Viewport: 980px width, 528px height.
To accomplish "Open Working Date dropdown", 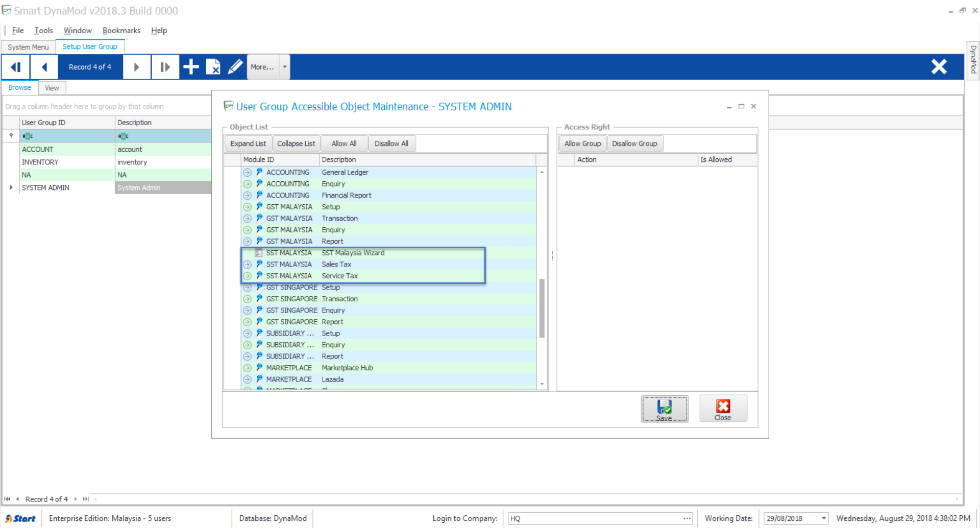I will (823, 518).
